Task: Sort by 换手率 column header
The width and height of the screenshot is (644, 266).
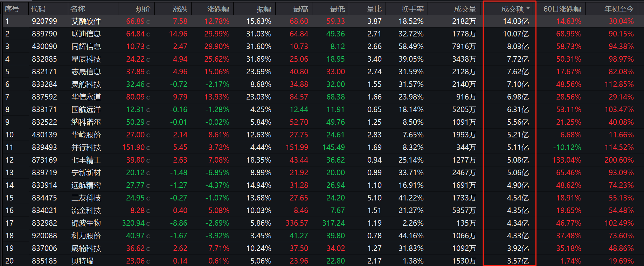Action: click(x=413, y=9)
